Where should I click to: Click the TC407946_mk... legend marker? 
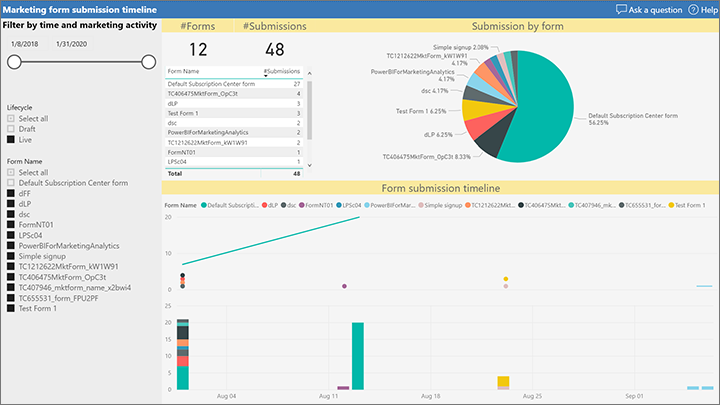click(571, 205)
